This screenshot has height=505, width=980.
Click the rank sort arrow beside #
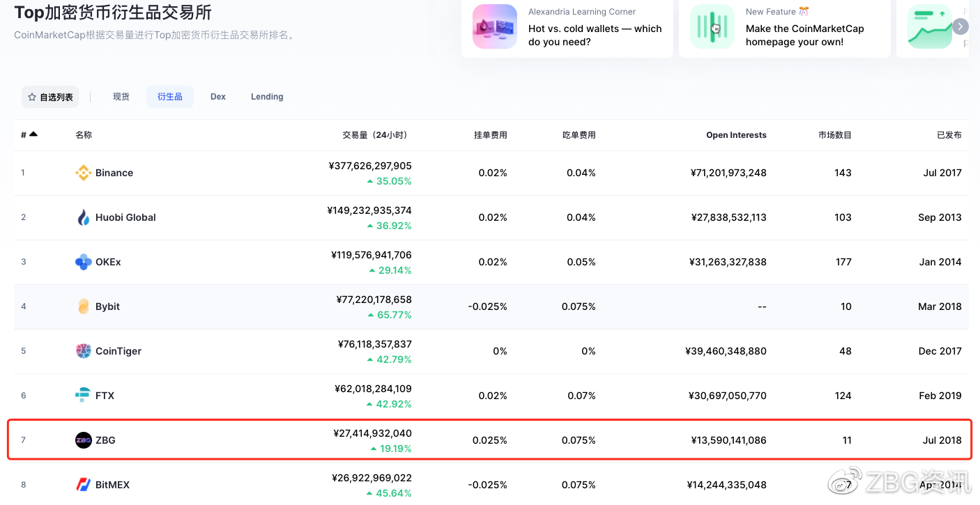click(33, 134)
